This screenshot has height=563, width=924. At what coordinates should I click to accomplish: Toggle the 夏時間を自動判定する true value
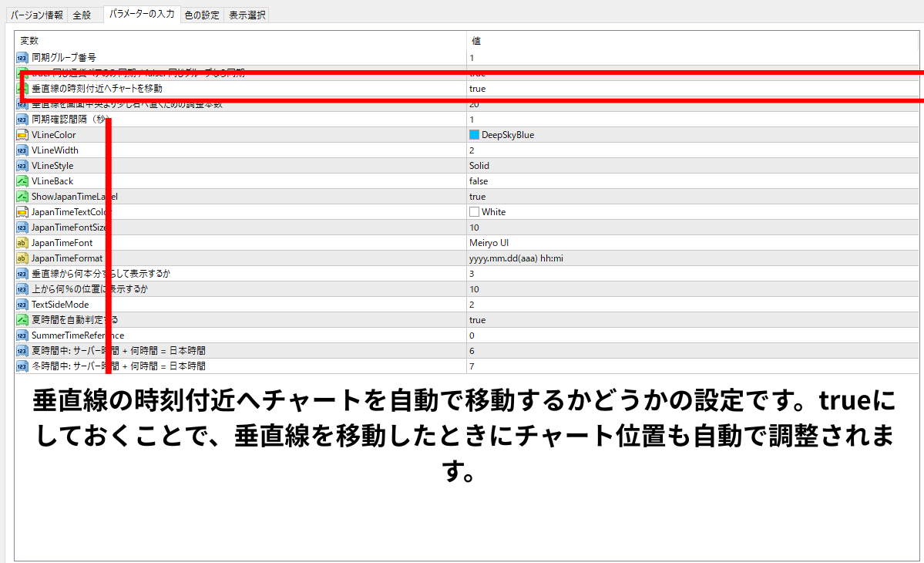478,320
